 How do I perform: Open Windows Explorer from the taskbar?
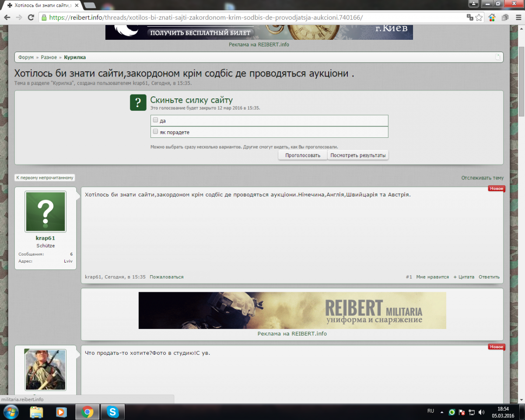click(x=36, y=412)
